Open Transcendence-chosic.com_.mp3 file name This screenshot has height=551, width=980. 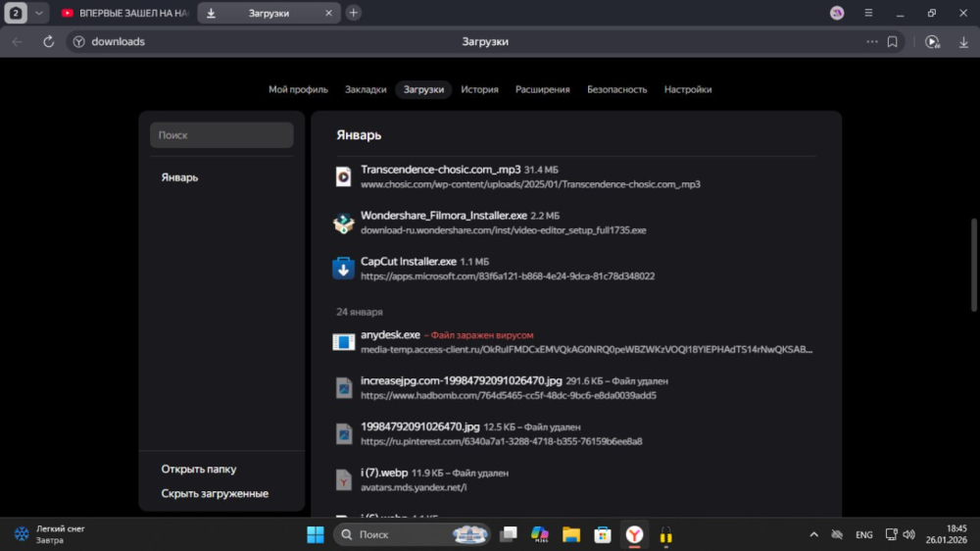pos(441,170)
